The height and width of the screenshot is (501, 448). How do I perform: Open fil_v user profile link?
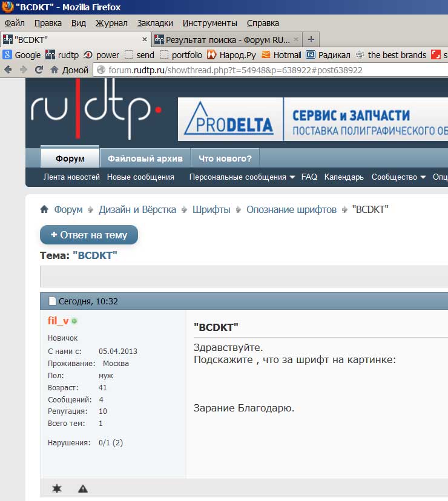click(x=58, y=321)
